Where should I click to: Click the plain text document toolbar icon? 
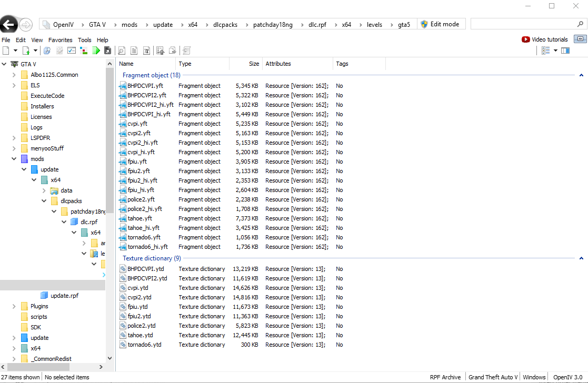134,51
